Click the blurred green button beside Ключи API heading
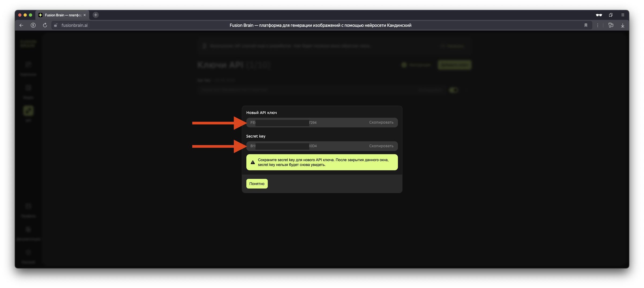644x288 pixels. (455, 65)
